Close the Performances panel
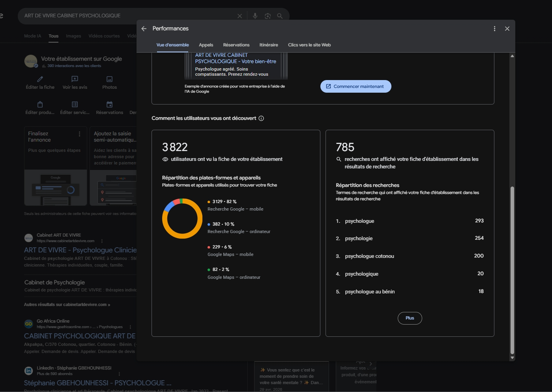Viewport: 552px width, 392px height. click(507, 29)
